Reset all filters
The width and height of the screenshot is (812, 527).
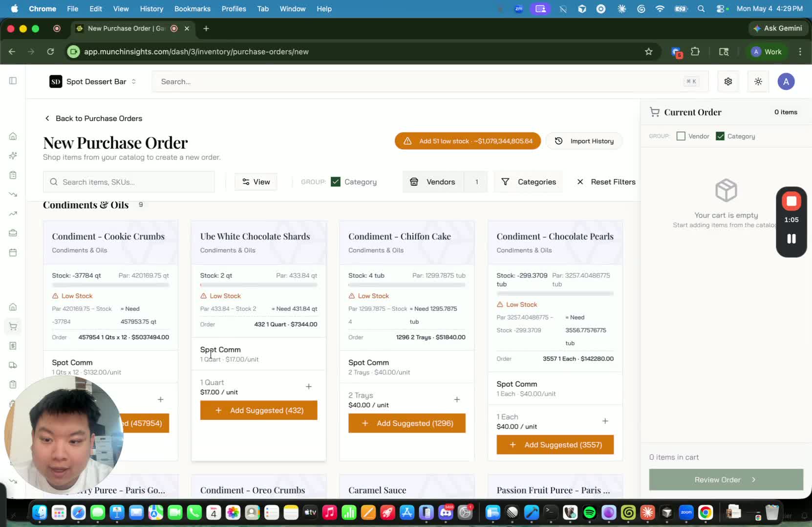tap(606, 182)
